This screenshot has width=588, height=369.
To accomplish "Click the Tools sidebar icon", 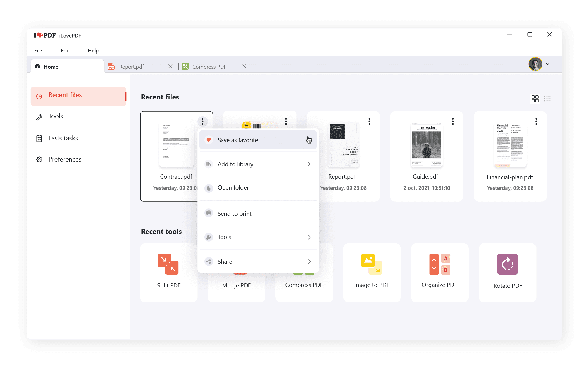I will click(39, 116).
